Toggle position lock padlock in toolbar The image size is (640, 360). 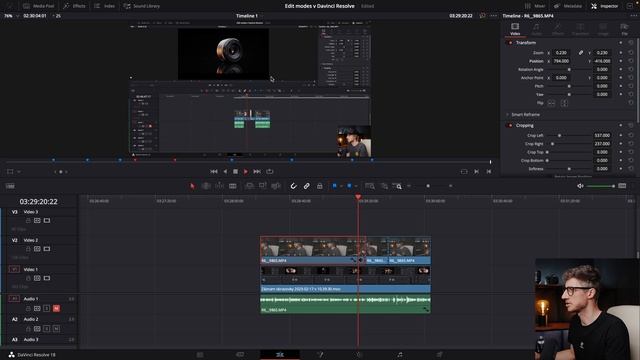pos(320,186)
